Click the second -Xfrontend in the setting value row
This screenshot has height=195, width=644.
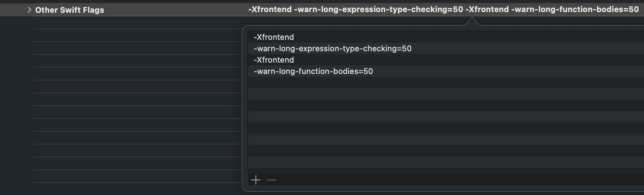[487, 10]
